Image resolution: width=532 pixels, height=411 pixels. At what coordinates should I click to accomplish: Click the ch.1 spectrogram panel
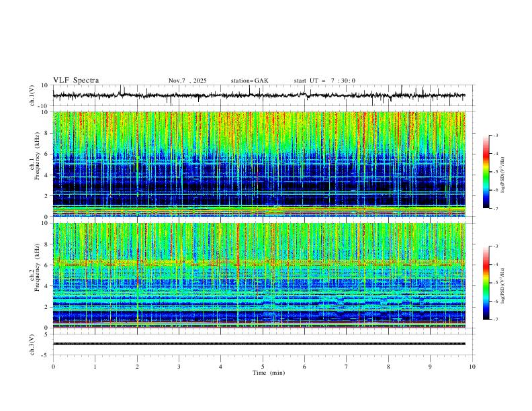point(259,164)
